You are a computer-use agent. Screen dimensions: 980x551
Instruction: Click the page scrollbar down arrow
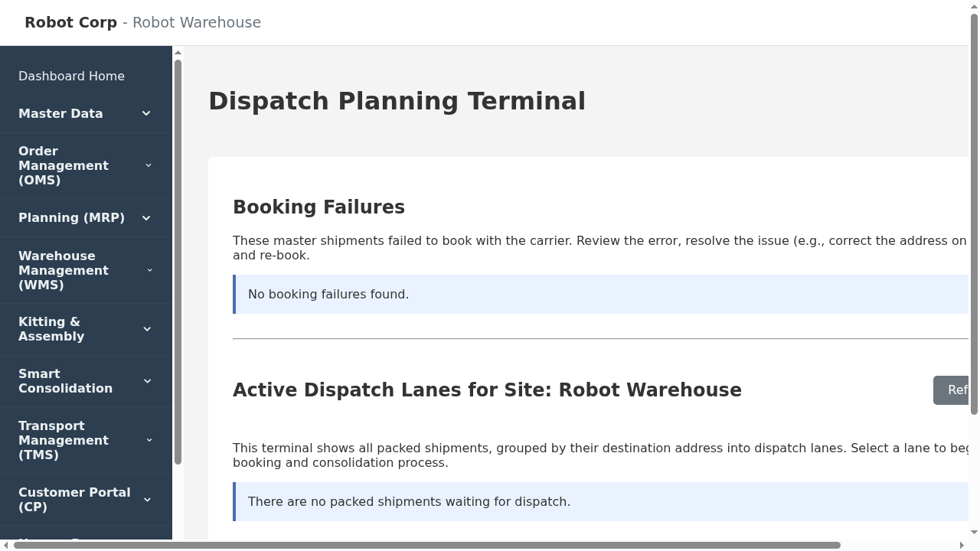[x=974, y=533]
